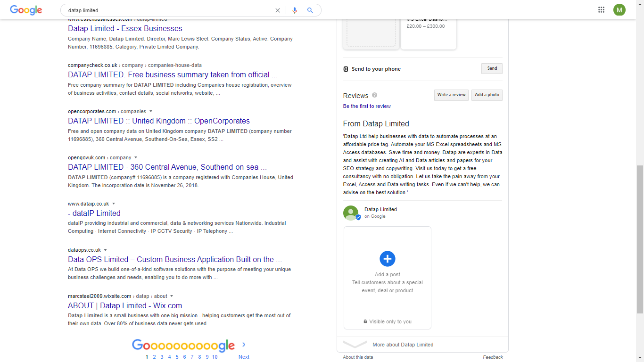Open the dataIP Limited result
This screenshot has width=644, height=362.
[x=94, y=213]
